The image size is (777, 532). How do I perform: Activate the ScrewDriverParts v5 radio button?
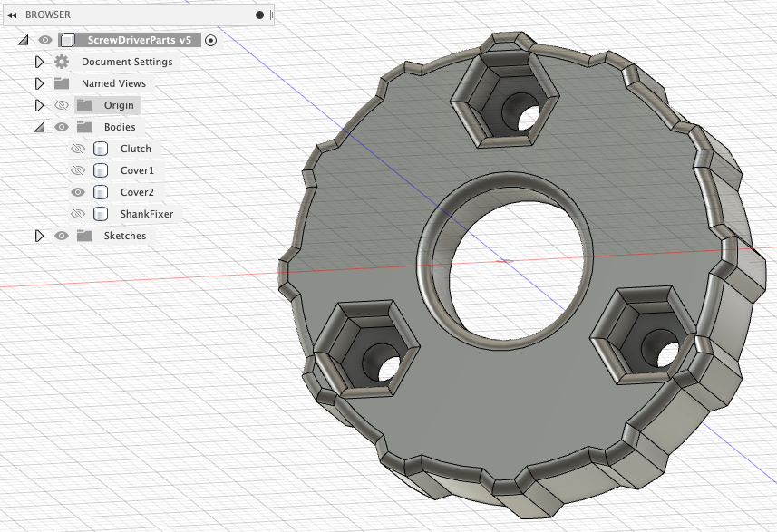[210, 40]
